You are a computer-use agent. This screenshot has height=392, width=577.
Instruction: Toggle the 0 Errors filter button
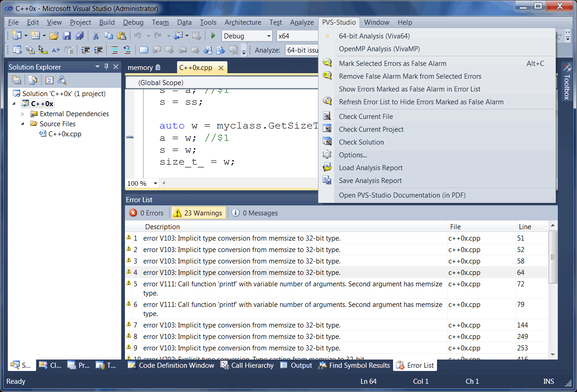pyautogui.click(x=146, y=213)
